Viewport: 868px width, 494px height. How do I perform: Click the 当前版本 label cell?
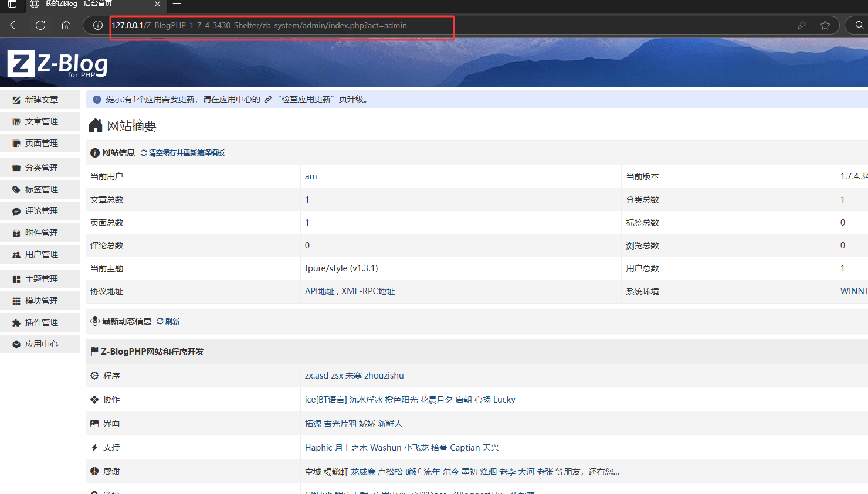(728, 176)
